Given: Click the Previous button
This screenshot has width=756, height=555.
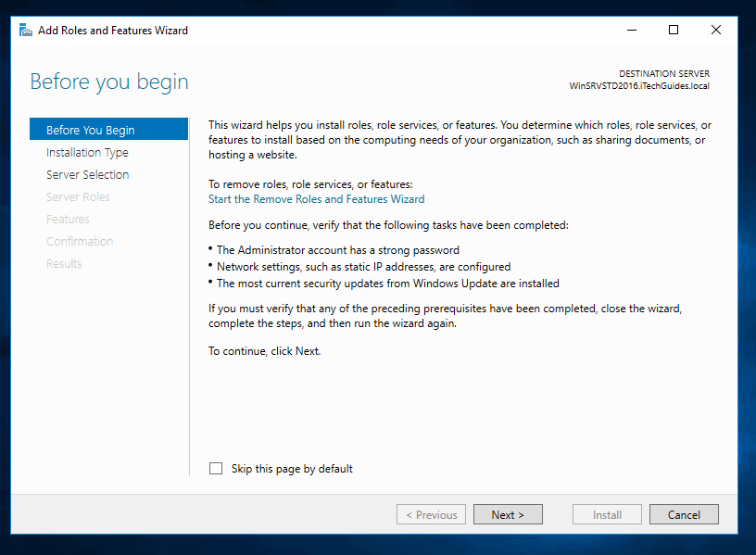Looking at the screenshot, I should [x=431, y=514].
